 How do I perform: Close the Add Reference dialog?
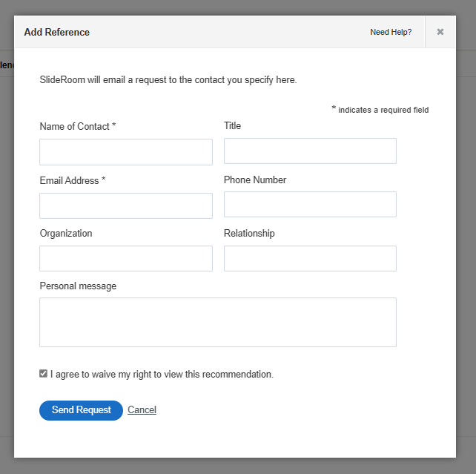(x=440, y=32)
